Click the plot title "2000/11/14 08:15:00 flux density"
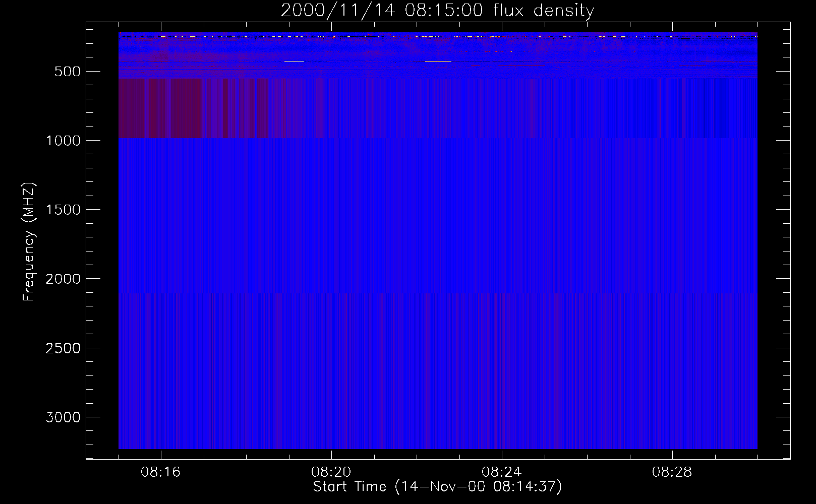816x504 pixels. pyautogui.click(x=437, y=11)
